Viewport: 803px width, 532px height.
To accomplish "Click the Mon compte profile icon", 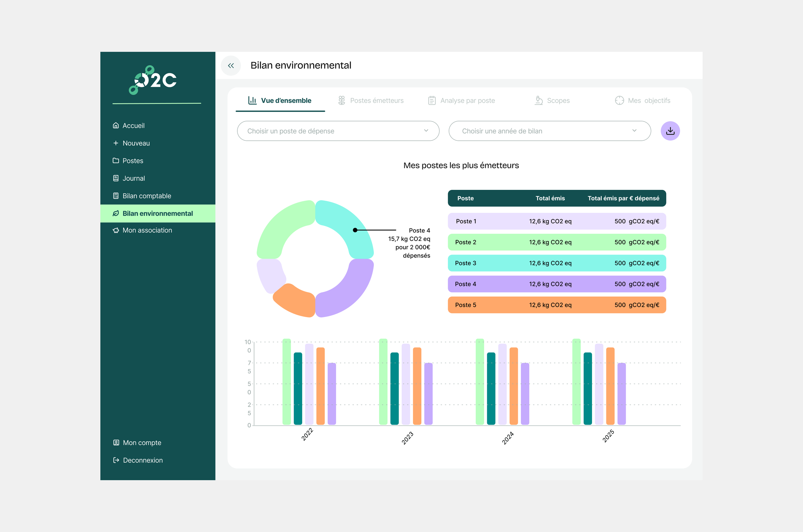I will click(x=116, y=442).
